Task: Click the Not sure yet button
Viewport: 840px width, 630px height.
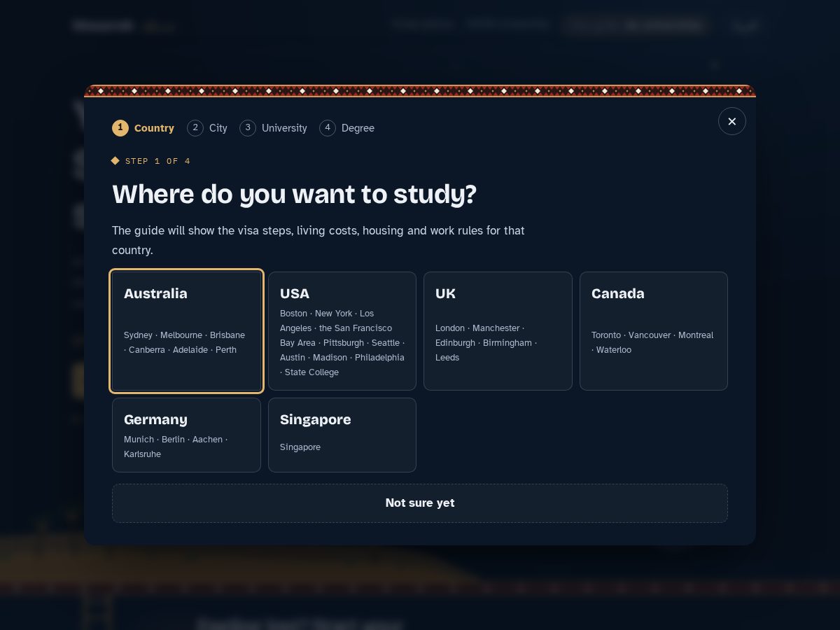Action: [420, 503]
